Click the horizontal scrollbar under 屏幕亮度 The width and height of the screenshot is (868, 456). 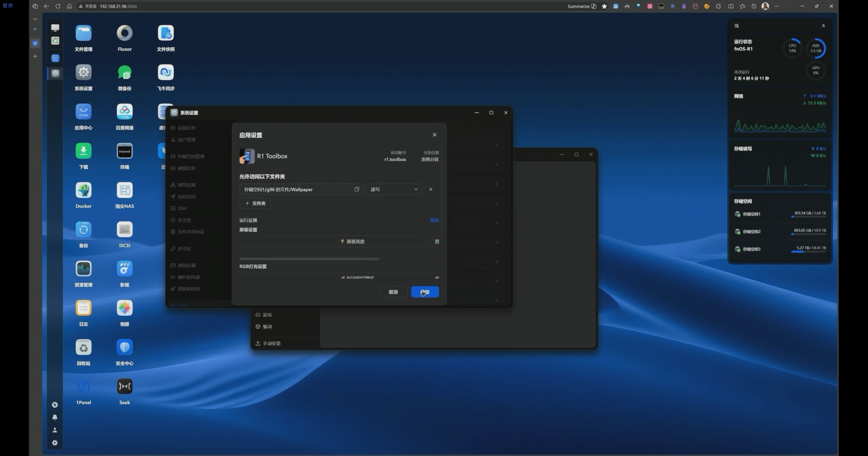(x=309, y=259)
